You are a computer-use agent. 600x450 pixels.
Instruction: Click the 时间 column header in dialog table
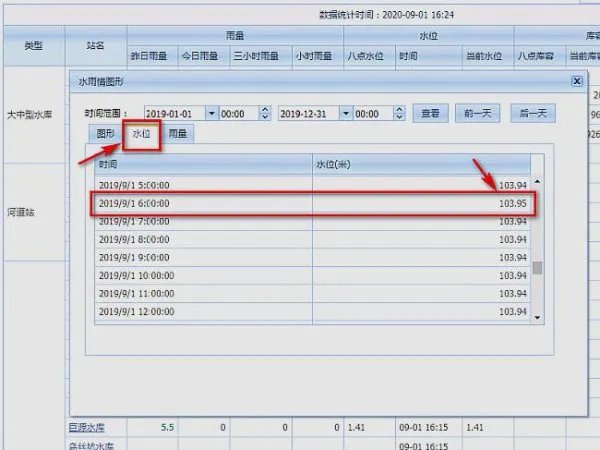[x=203, y=165]
